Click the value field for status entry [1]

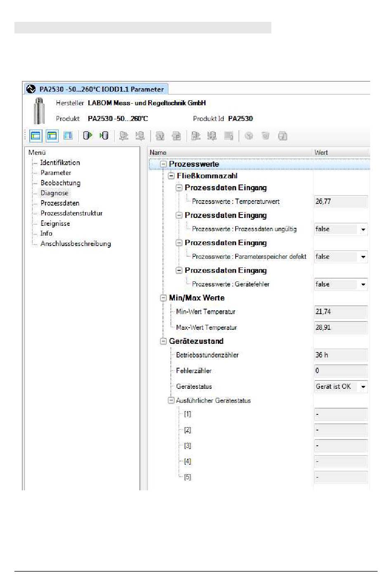[341, 414]
